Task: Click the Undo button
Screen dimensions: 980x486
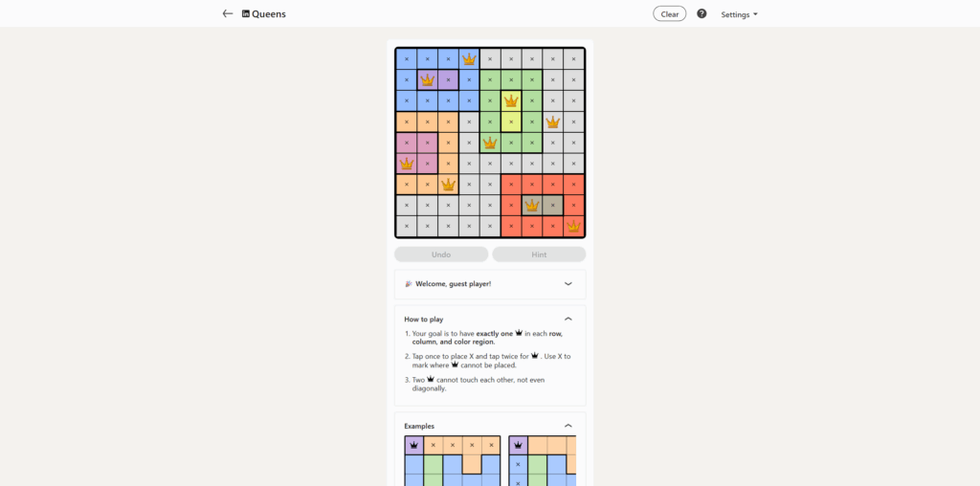Action: pos(441,254)
